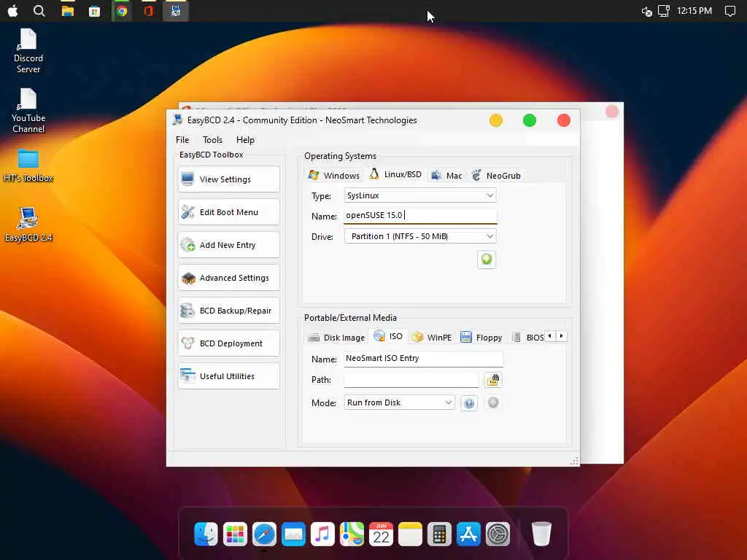Open the Help menu
747x560 pixels.
click(x=245, y=140)
